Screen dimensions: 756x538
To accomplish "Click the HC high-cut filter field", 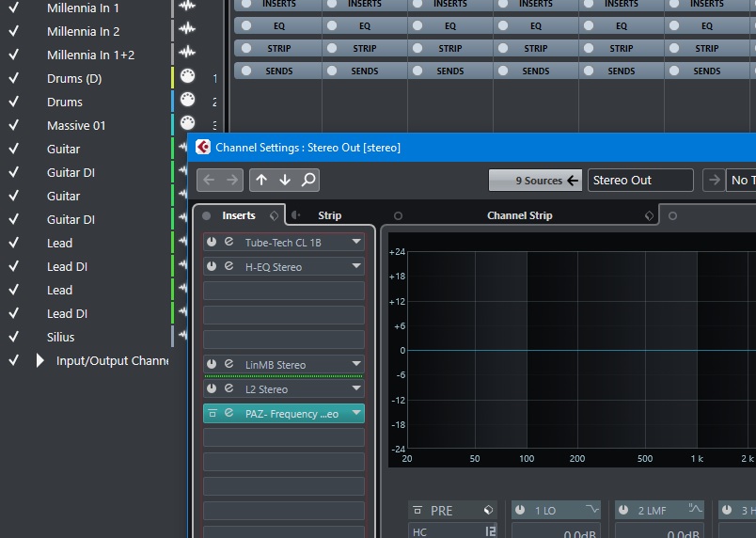I will tap(452, 530).
